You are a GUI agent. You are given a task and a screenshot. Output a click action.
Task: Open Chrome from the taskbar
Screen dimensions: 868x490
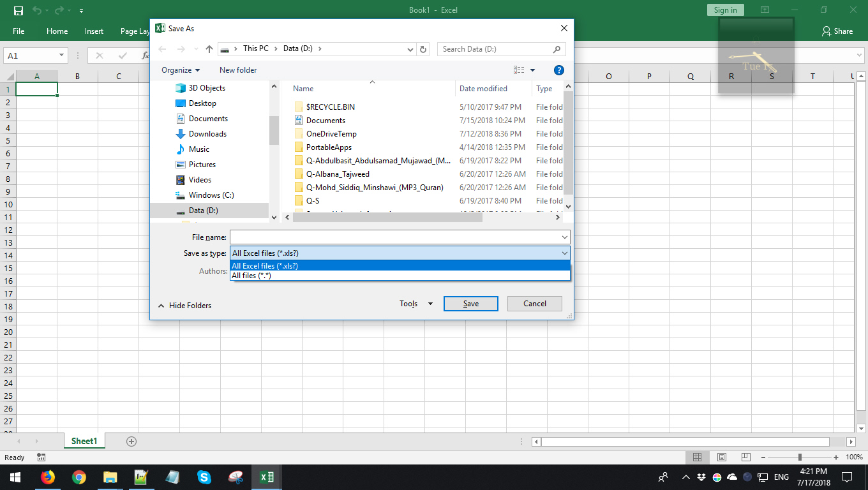click(x=79, y=477)
